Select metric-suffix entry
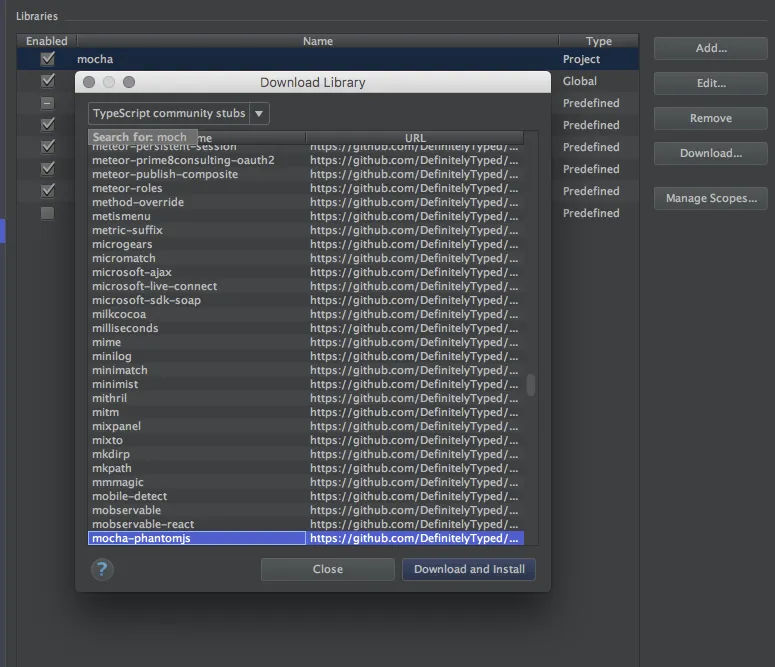Screen dimensions: 775x667 [x=197, y=230]
